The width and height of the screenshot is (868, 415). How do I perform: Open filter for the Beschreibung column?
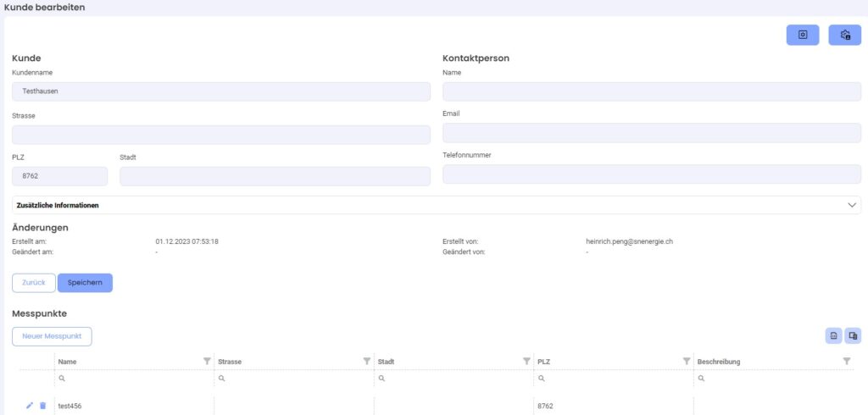point(847,361)
